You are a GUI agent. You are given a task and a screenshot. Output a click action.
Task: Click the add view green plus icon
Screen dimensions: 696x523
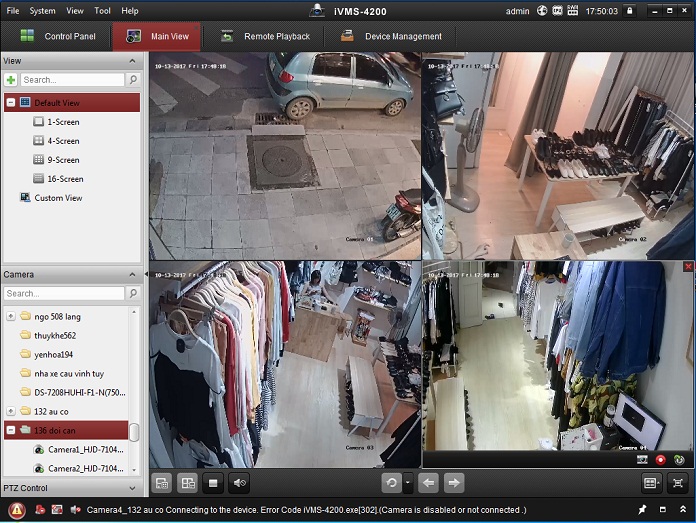tap(11, 79)
